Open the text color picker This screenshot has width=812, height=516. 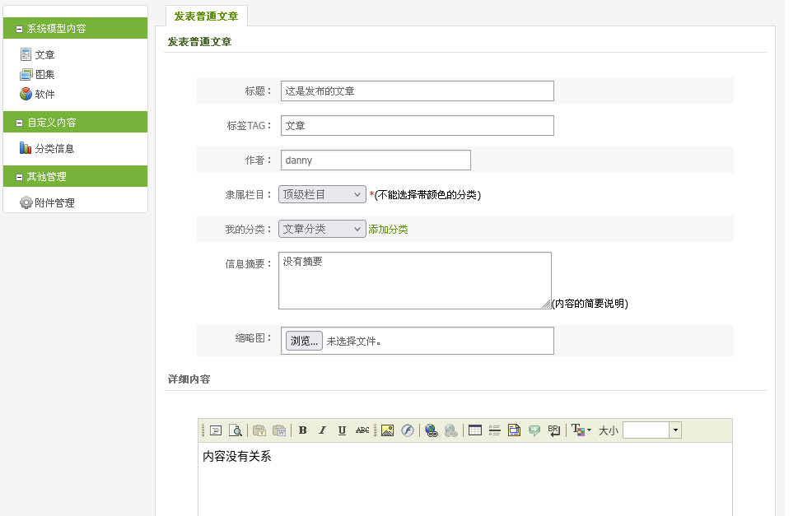pos(581,430)
